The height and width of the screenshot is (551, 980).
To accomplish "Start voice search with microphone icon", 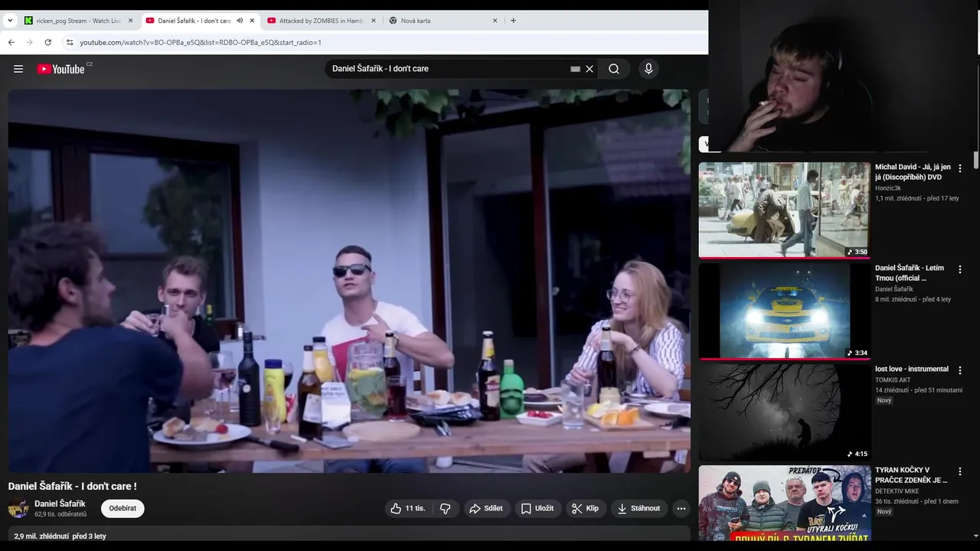I will 648,69.
